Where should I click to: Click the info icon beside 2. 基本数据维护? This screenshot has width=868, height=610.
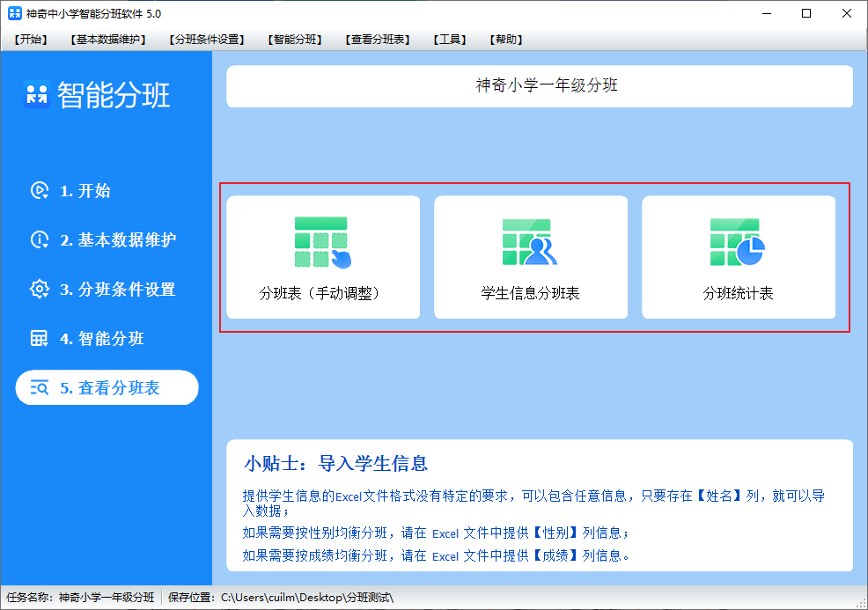(40, 239)
